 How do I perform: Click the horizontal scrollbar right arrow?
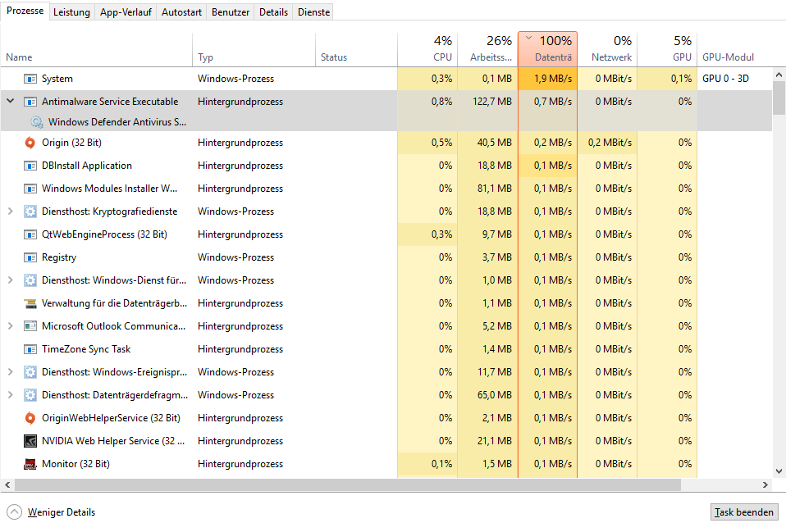[x=765, y=484]
